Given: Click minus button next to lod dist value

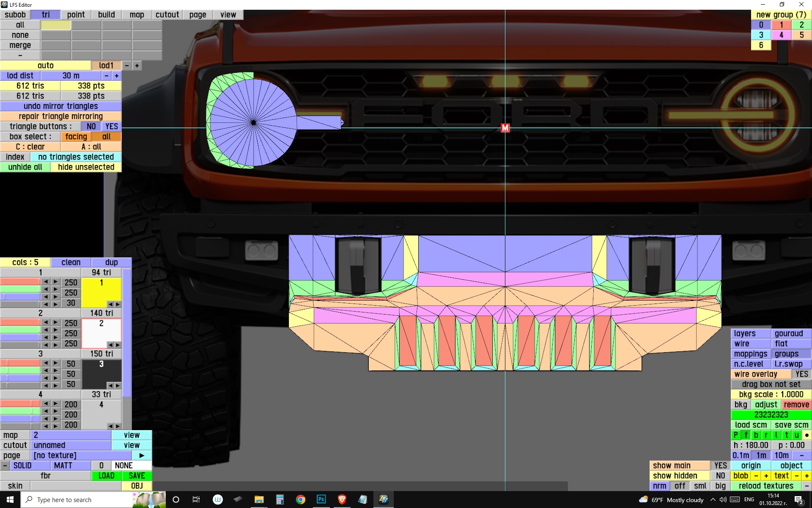Looking at the screenshot, I should (107, 76).
